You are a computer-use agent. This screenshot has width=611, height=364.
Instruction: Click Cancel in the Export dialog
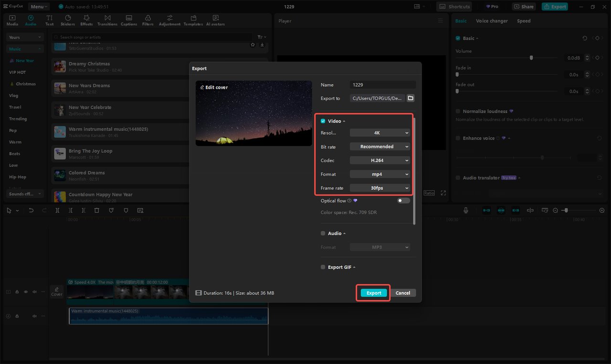(x=403, y=293)
